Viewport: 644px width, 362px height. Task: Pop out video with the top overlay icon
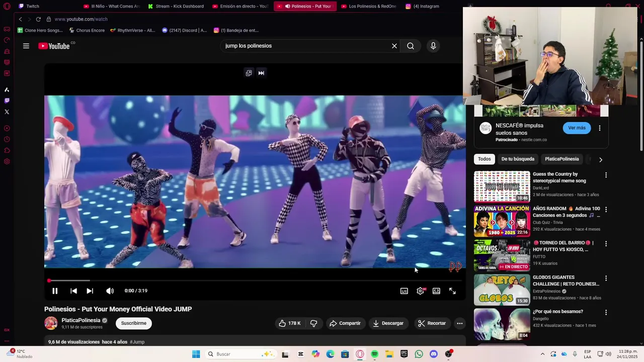coord(249,73)
